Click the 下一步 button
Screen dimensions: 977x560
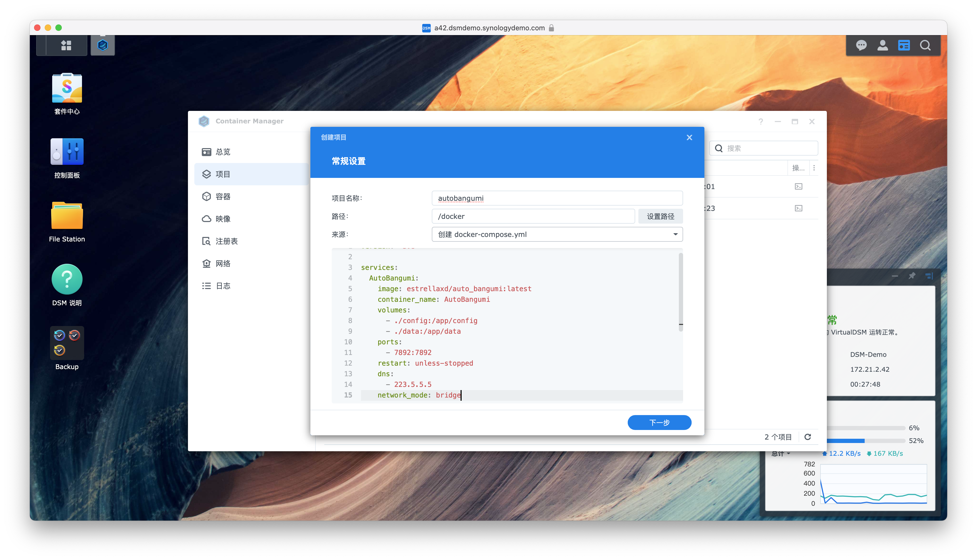point(660,422)
